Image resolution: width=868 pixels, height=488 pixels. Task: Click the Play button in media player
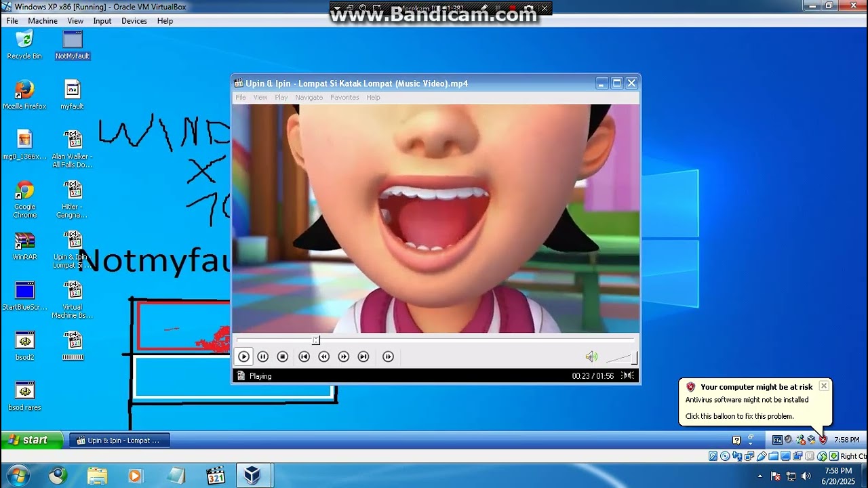tap(243, 357)
